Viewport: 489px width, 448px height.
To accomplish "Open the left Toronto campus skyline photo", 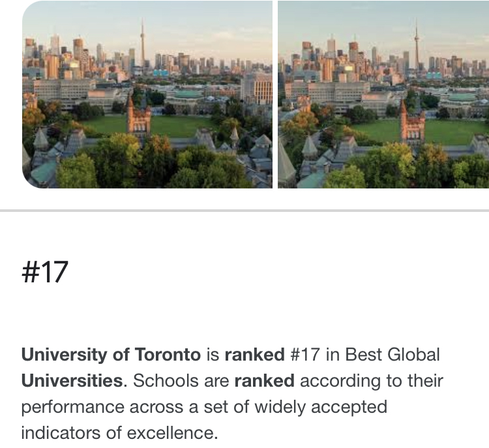I will click(x=147, y=95).
